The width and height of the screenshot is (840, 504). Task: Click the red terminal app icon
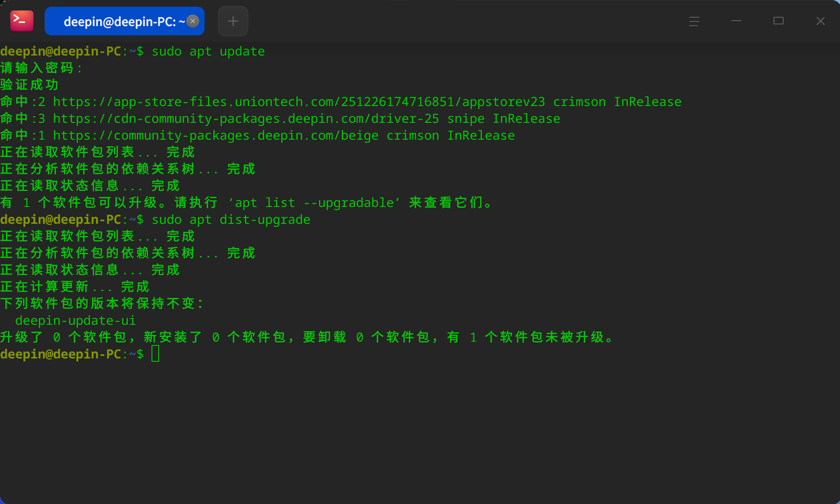tap(22, 21)
